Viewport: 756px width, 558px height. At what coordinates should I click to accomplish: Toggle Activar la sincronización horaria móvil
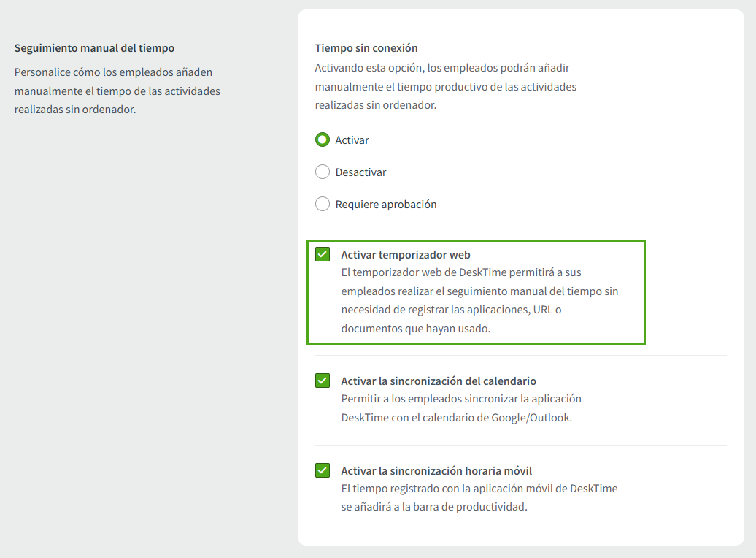point(322,470)
